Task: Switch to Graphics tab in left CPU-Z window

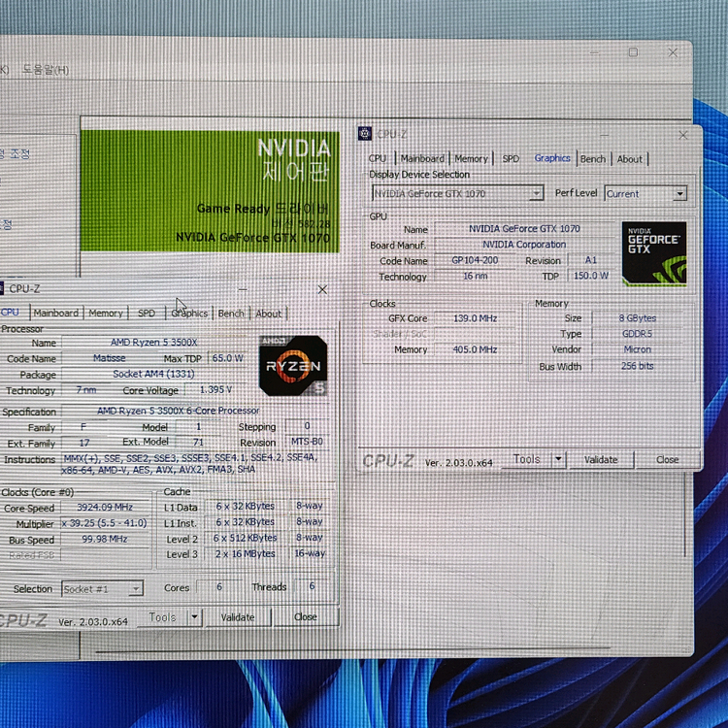Action: 189,313
